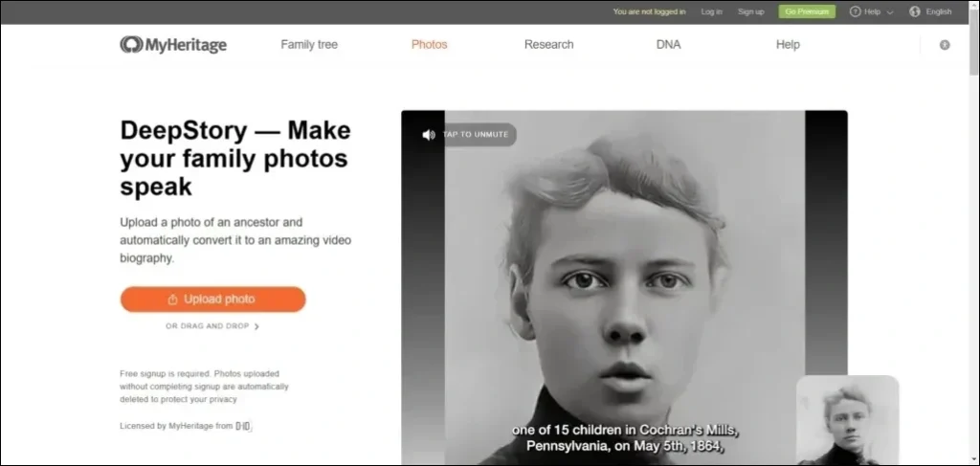Click the gray circular icon at navigation right
980x466 pixels.
click(945, 45)
